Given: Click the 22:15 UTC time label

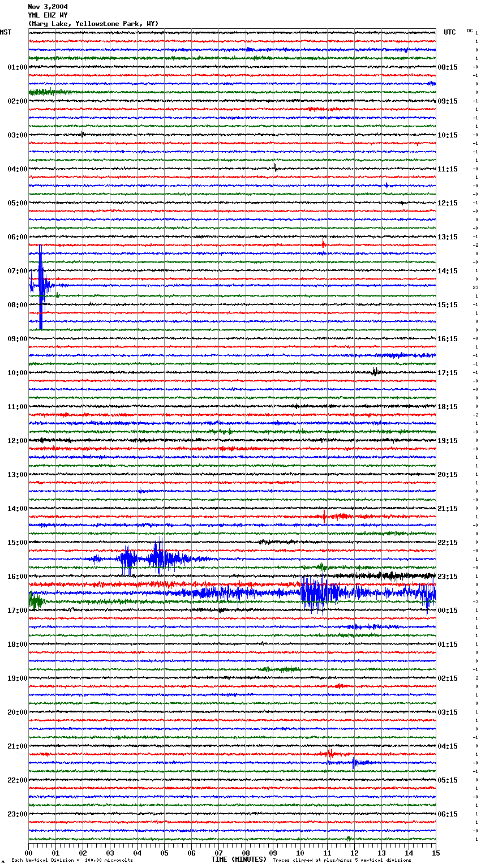Looking at the screenshot, I should [448, 543].
